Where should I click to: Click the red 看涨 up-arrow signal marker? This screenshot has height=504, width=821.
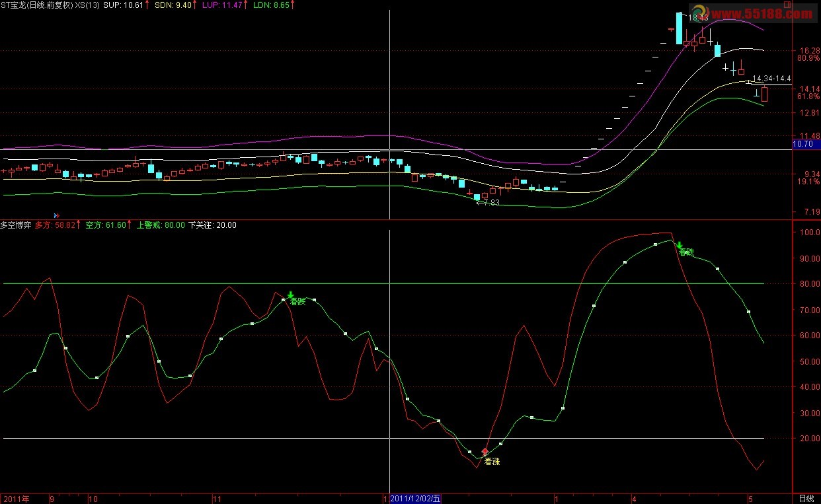pos(485,452)
